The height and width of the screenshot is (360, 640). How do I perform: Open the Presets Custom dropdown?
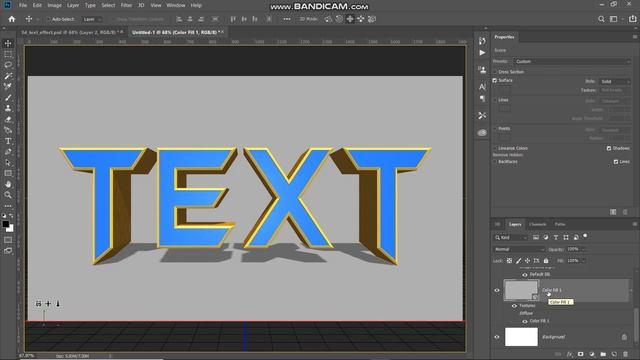(x=572, y=62)
